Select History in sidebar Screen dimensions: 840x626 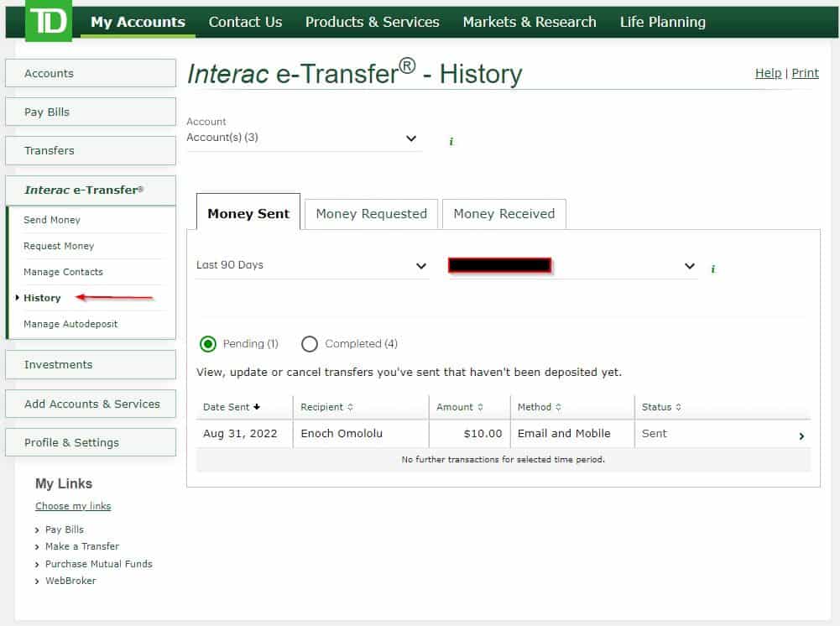(x=42, y=298)
